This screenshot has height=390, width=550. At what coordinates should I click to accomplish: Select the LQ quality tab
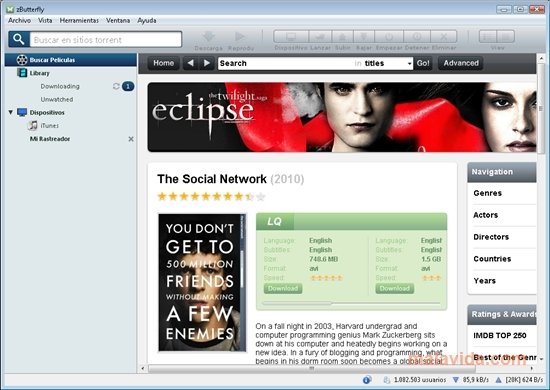pos(275,222)
